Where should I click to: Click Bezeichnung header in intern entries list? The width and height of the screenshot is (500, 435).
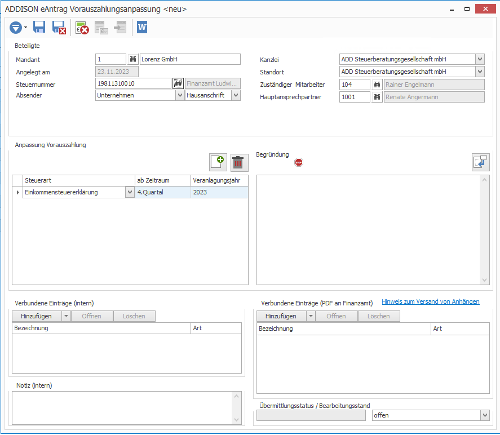(x=102, y=328)
